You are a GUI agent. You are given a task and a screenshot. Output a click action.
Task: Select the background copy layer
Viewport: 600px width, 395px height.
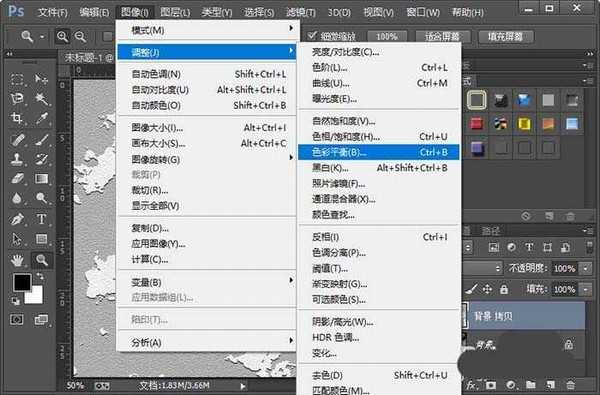tap(523, 316)
